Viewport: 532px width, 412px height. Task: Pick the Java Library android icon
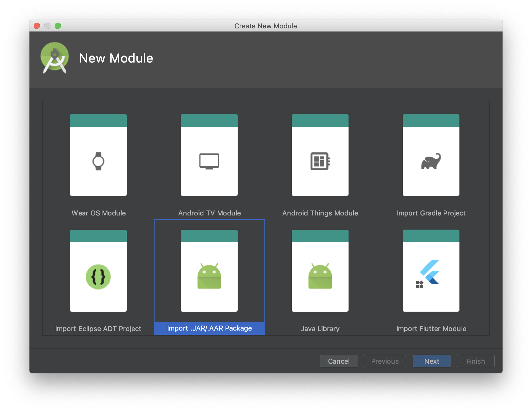(x=320, y=276)
